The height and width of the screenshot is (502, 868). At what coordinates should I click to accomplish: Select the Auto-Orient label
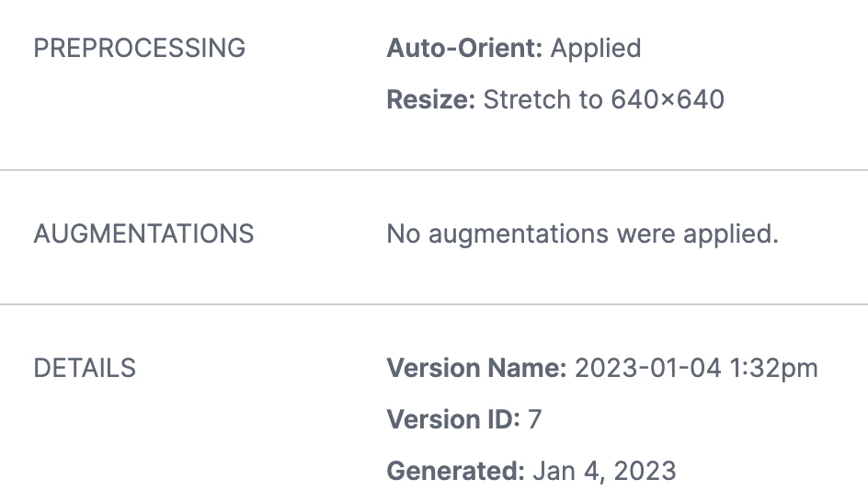click(464, 48)
